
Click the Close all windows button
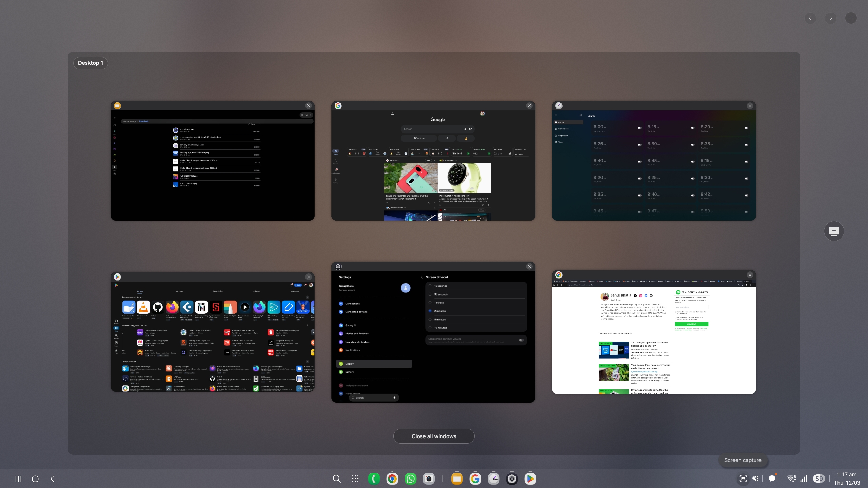tap(434, 436)
